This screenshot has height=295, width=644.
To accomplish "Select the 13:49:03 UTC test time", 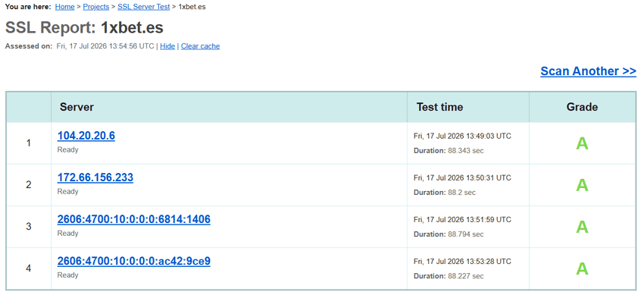I will pyautogui.click(x=462, y=136).
